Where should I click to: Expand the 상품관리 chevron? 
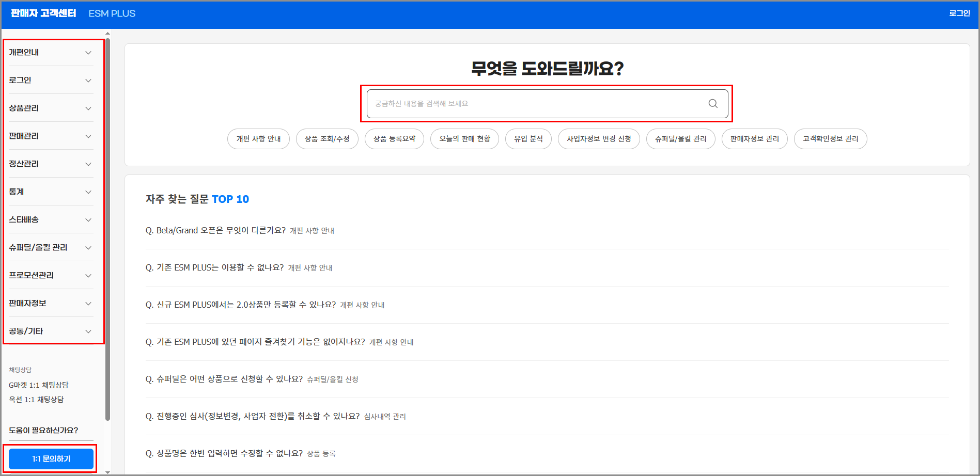pyautogui.click(x=88, y=108)
